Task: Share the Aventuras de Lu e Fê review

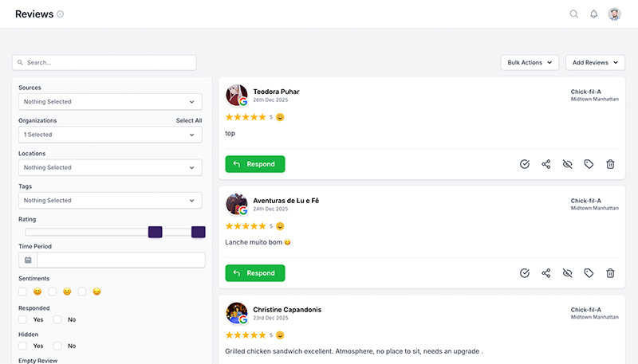Action: click(x=546, y=273)
